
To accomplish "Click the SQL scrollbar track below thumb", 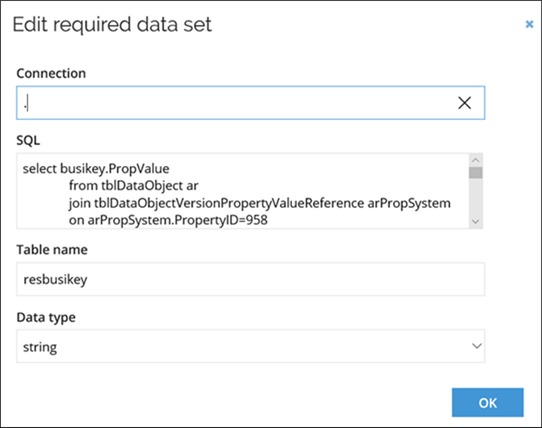I will [476, 197].
